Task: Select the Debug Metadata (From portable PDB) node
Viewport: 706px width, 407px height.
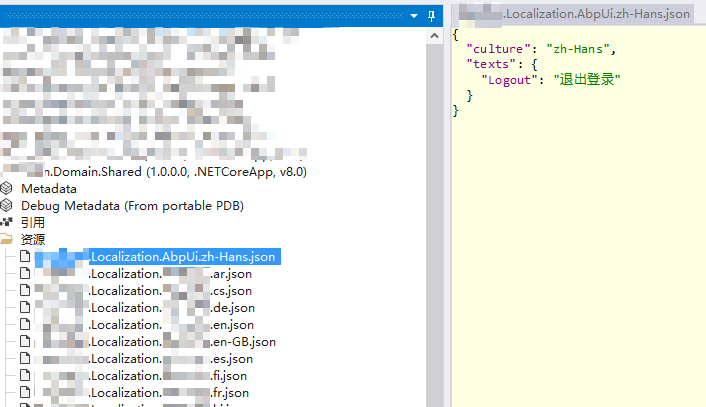Action: (x=132, y=205)
